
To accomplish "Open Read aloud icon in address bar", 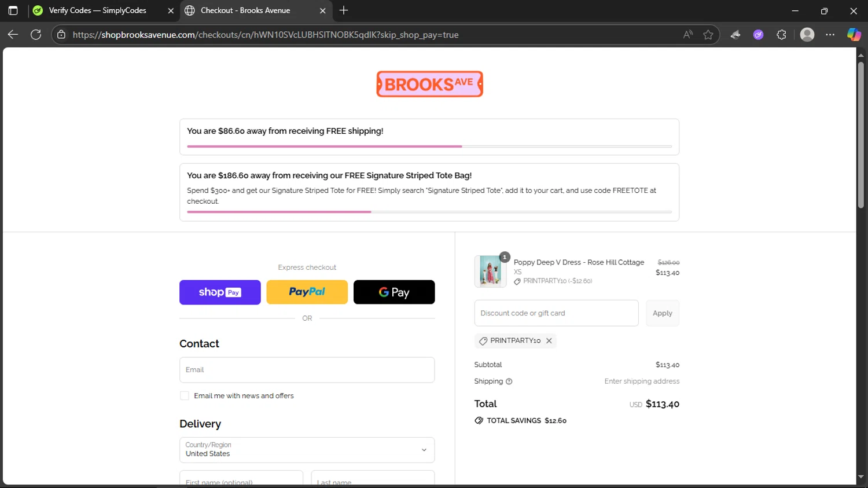I will coord(688,35).
